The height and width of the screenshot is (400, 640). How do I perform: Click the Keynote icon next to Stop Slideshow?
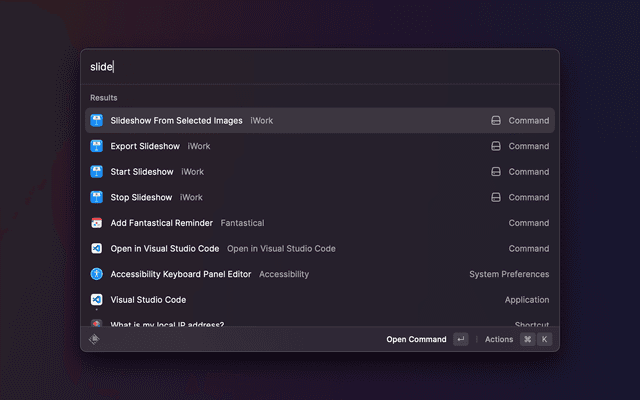coord(97,197)
